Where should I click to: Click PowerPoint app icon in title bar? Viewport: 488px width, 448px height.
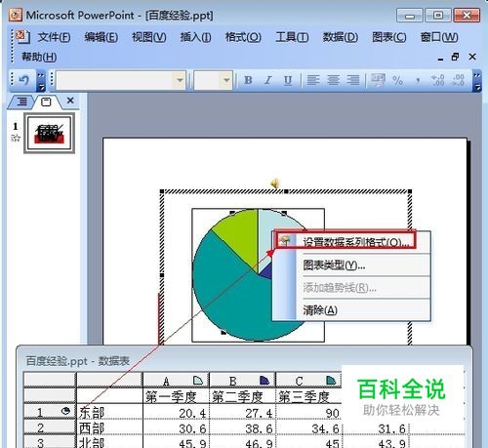click(x=16, y=15)
